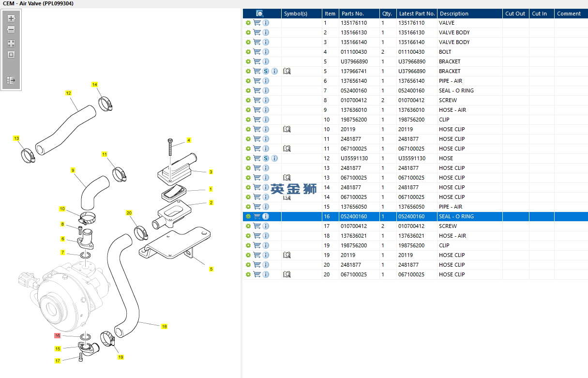Click the BOLT description cell
Image resolution: width=588 pixels, height=378 pixels.
445,52
